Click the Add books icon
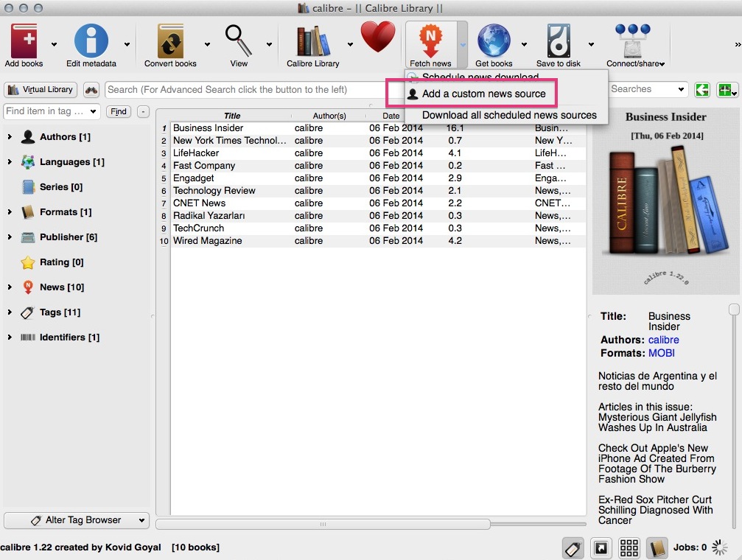This screenshot has height=560, width=742. [x=24, y=41]
